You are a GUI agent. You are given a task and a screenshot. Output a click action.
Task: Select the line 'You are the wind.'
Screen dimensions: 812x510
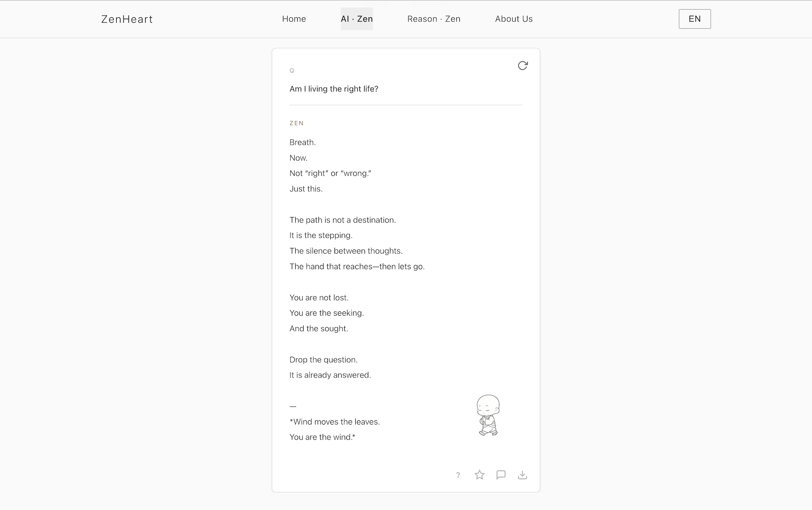click(322, 437)
